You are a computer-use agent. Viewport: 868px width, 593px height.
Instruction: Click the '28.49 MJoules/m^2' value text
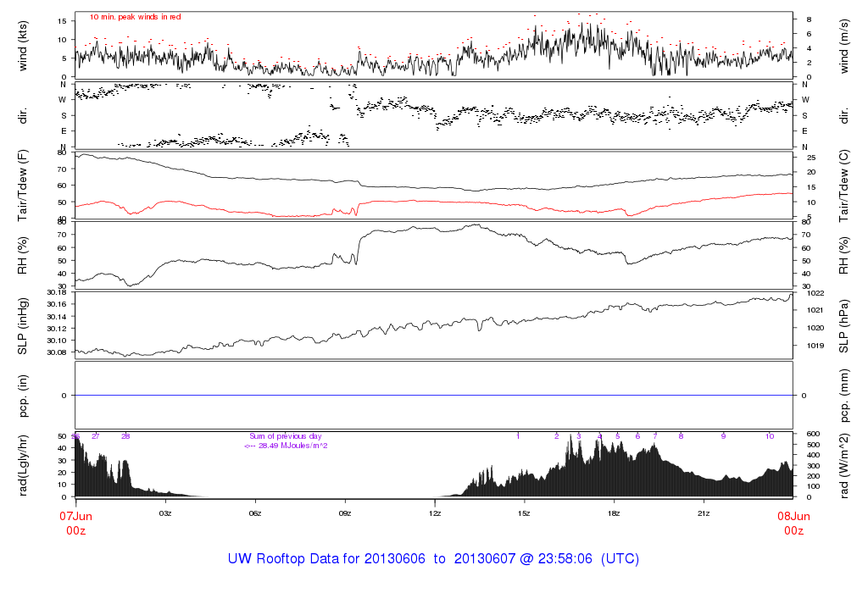pyautogui.click(x=286, y=445)
